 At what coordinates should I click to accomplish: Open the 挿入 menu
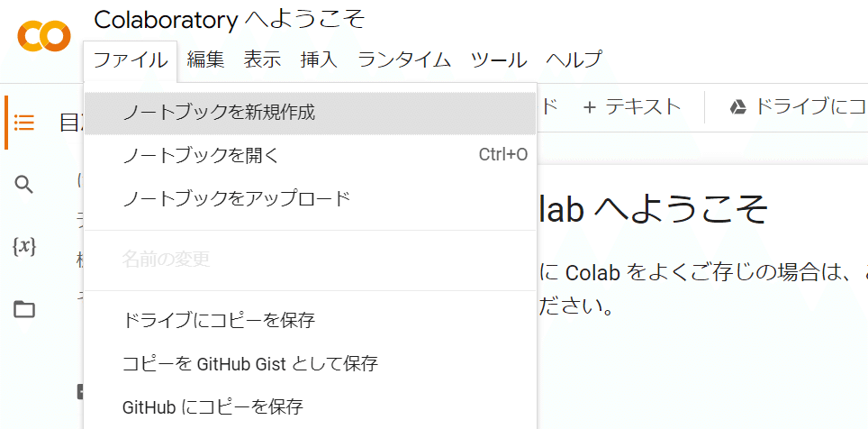[319, 60]
